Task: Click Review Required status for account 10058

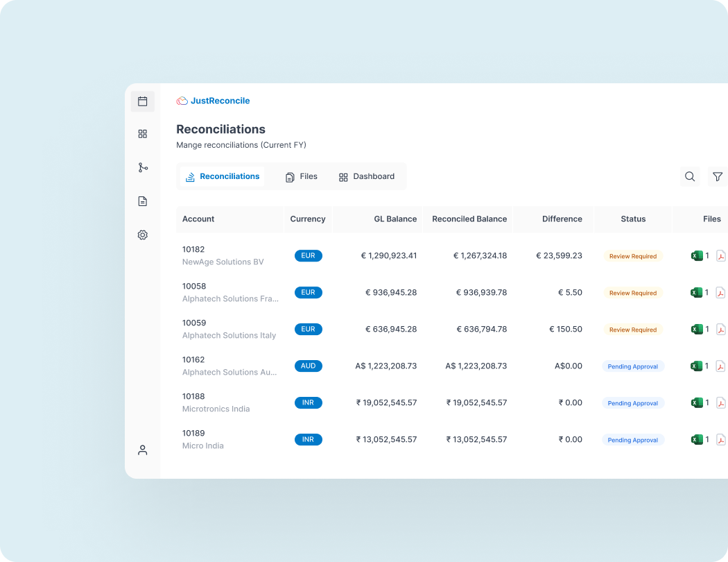Action: [632, 292]
